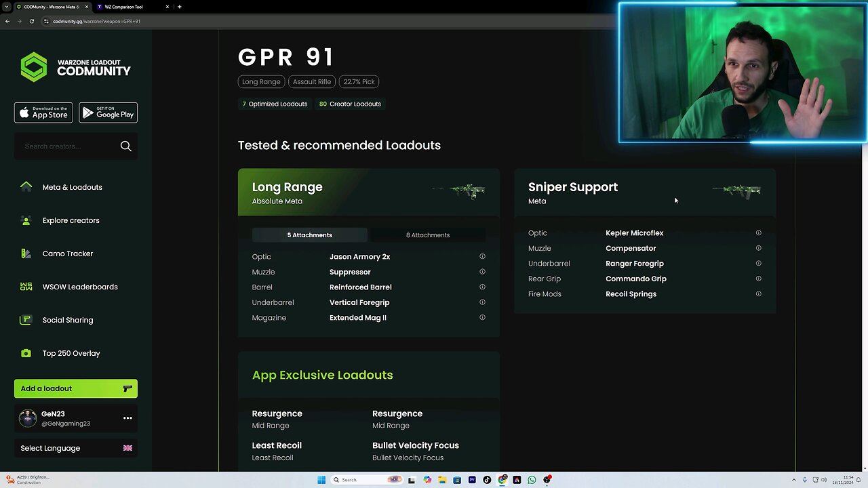
Task: Click the GeN23 profile avatar
Action: tap(28, 418)
